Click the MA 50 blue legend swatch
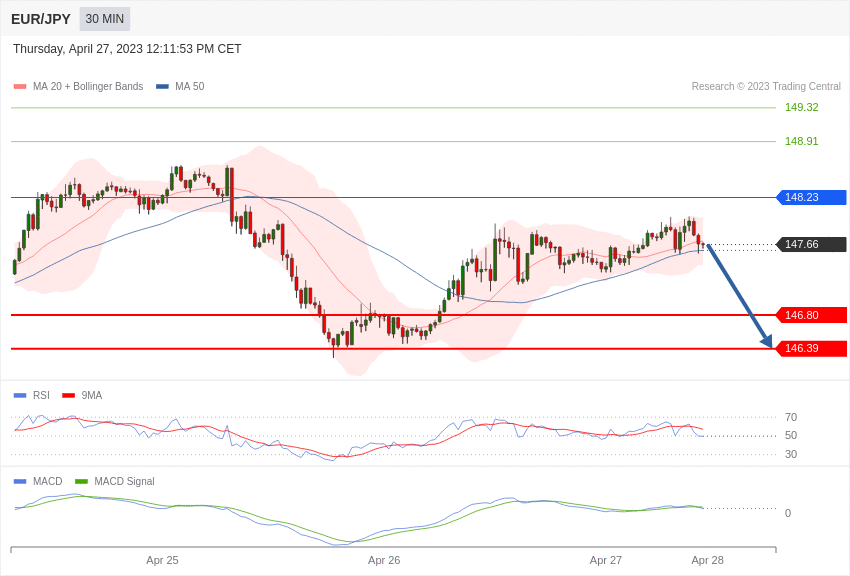The image size is (850, 576). pyautogui.click(x=162, y=87)
